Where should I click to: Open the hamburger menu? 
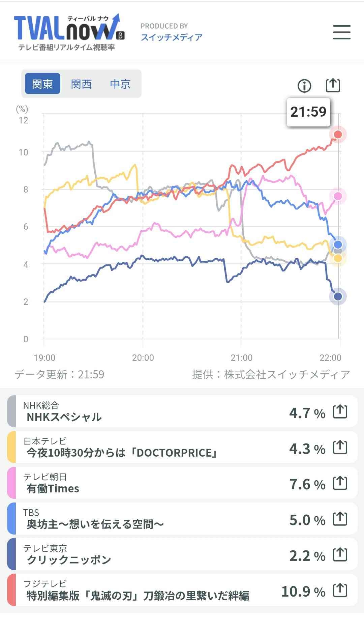341,32
